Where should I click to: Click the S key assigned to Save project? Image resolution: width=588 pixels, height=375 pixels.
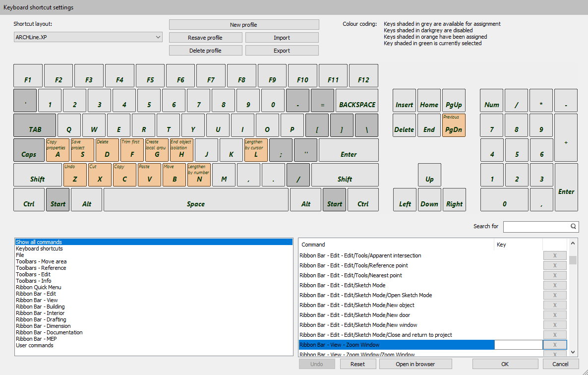(x=82, y=150)
